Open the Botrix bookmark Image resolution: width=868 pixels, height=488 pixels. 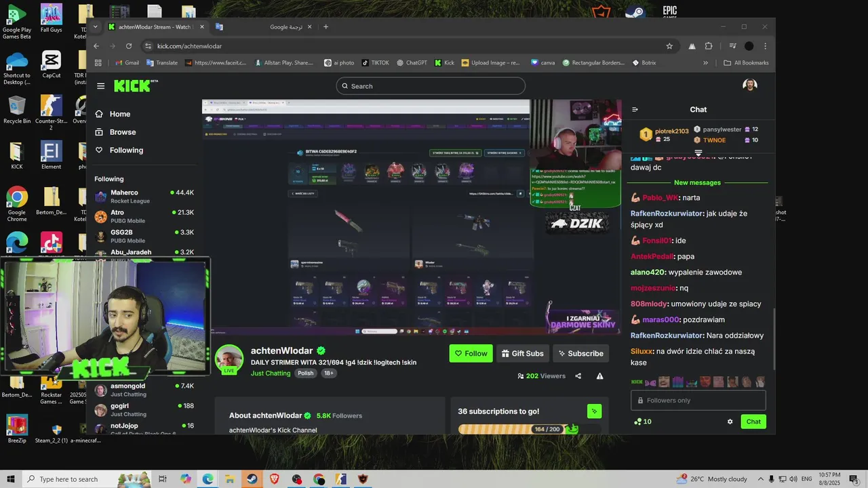pyautogui.click(x=644, y=62)
